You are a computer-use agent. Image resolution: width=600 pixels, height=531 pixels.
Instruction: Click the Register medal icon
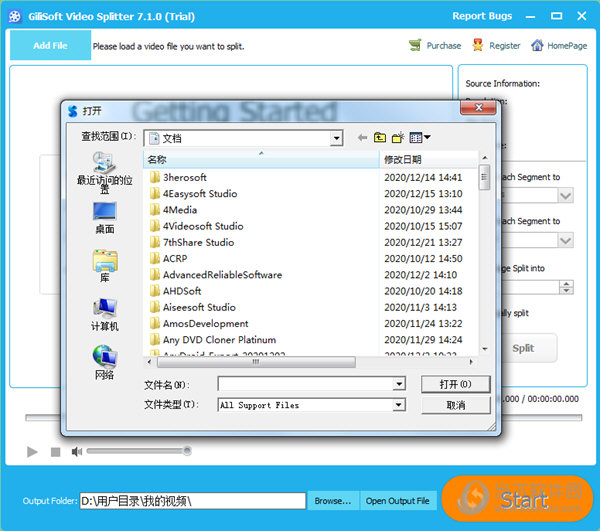tap(478, 45)
